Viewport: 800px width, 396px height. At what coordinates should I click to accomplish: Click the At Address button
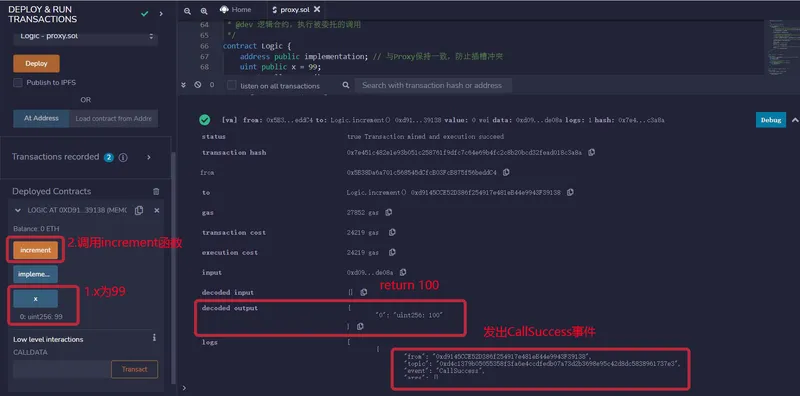pyautogui.click(x=41, y=118)
